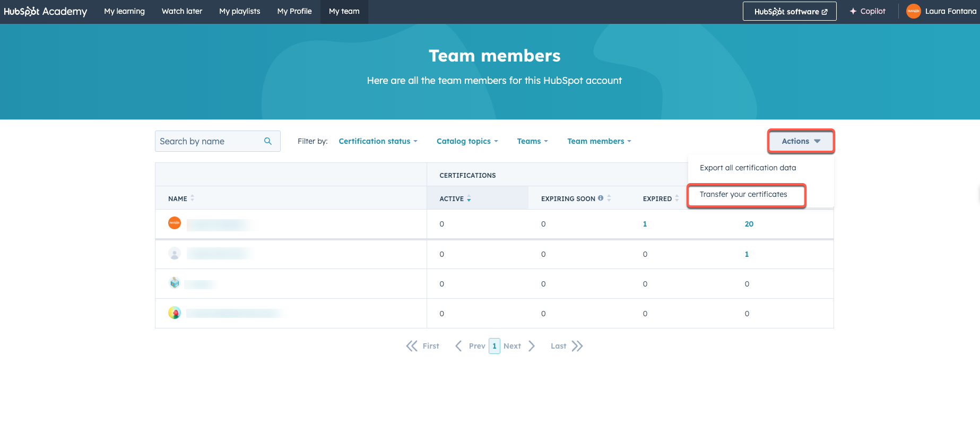Screen dimensions: 980x433
Task: Click Next pagination link
Action: point(512,346)
